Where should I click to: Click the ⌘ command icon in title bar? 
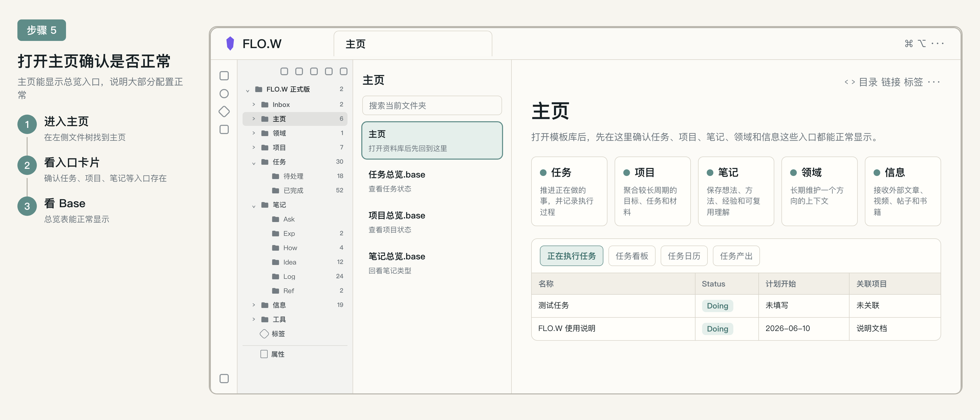[x=908, y=43]
